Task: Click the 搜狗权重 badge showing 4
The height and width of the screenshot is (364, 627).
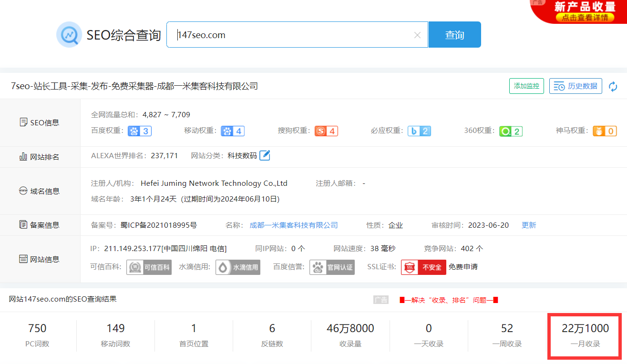Action: (326, 131)
